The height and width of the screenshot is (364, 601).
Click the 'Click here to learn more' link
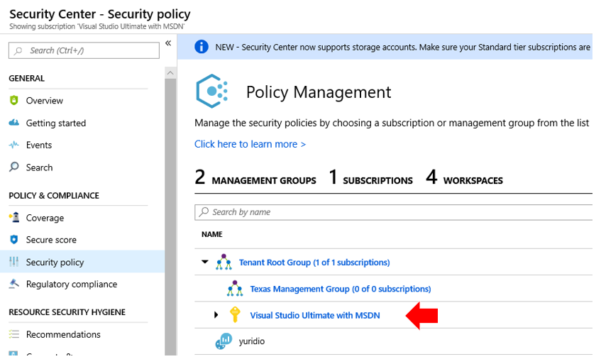(250, 145)
